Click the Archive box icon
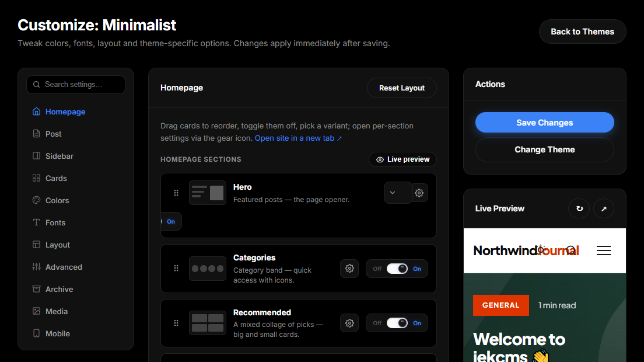The height and width of the screenshot is (362, 644). tap(37, 289)
